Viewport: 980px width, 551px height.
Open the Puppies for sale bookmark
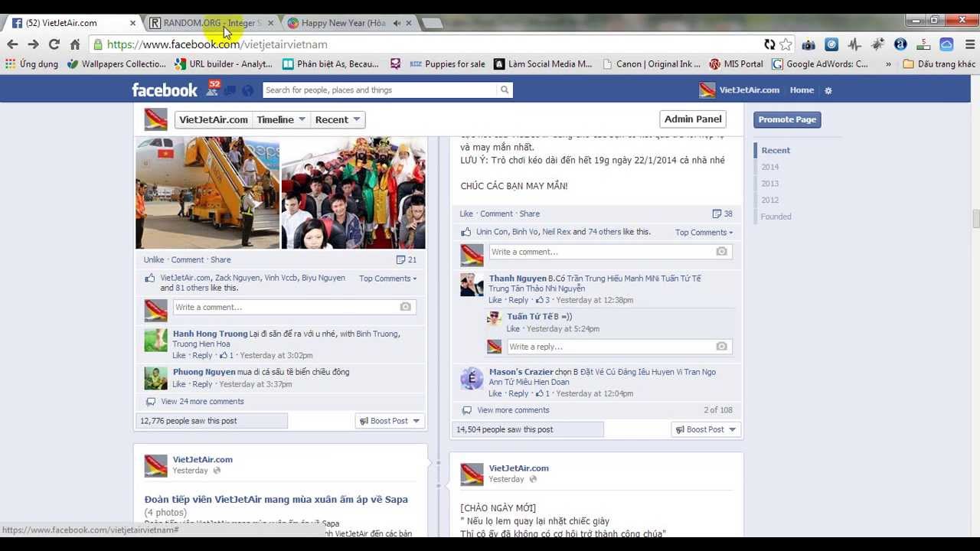click(x=447, y=64)
